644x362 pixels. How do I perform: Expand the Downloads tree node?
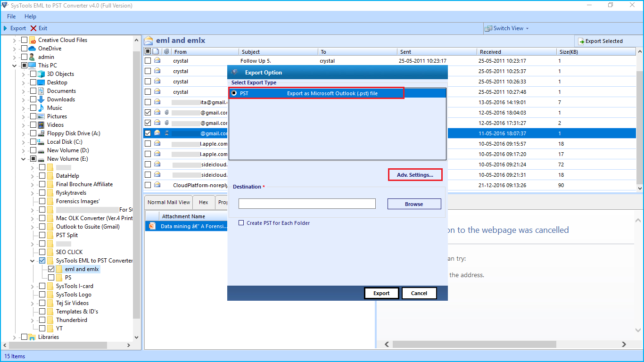24,99
